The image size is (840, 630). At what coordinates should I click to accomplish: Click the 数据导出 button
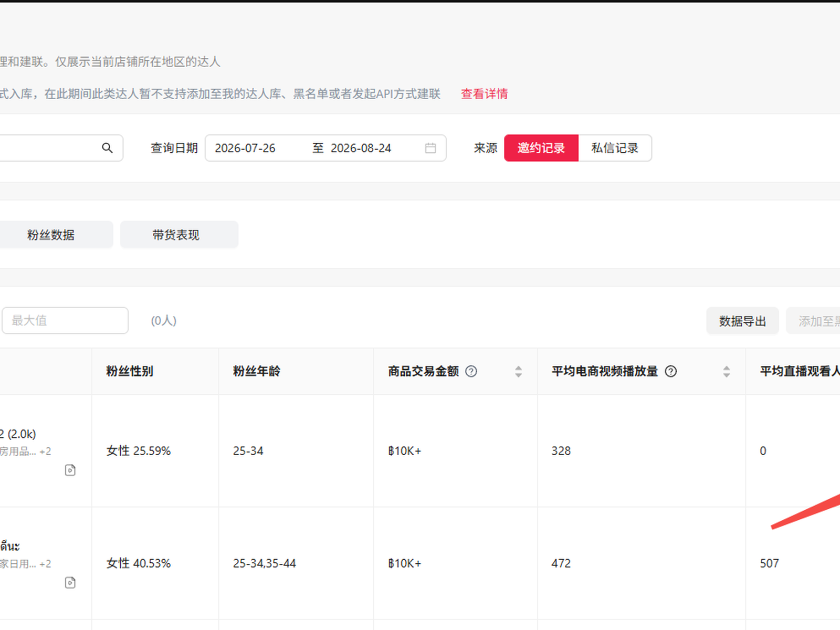pyautogui.click(x=742, y=321)
